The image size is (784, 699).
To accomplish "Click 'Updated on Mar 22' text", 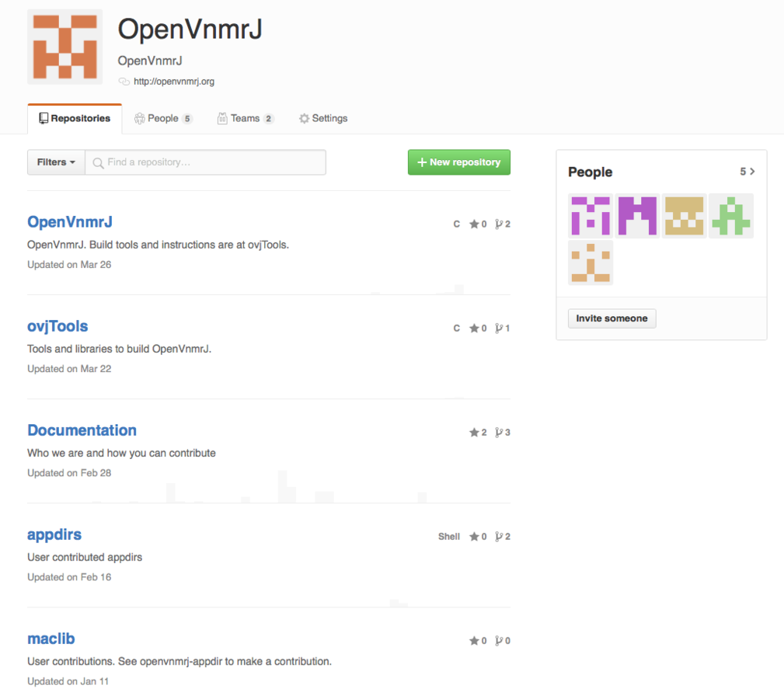I will [69, 369].
